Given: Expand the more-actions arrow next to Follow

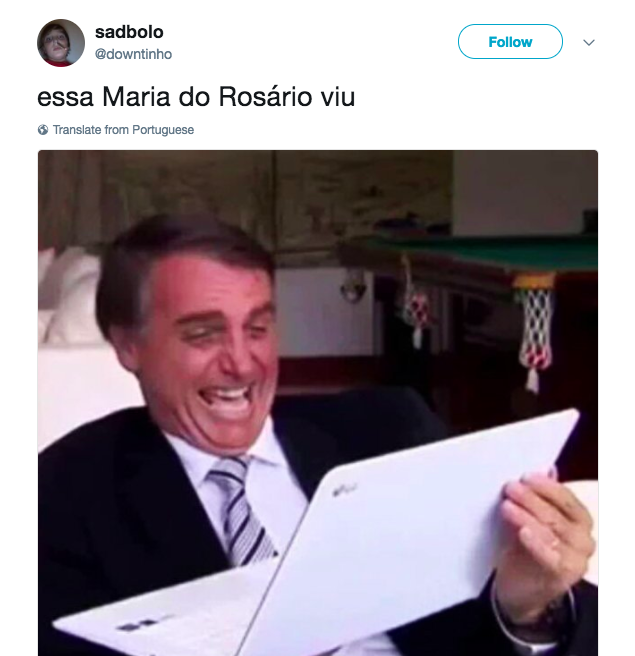Looking at the screenshot, I should (589, 42).
